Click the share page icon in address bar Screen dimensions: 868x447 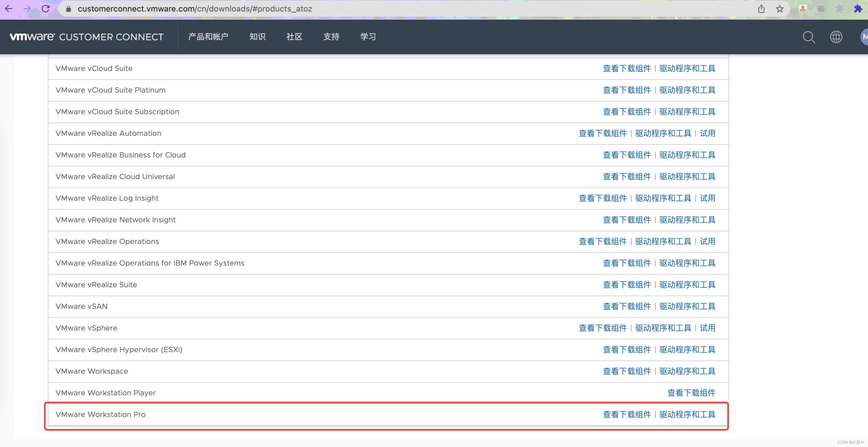point(761,9)
